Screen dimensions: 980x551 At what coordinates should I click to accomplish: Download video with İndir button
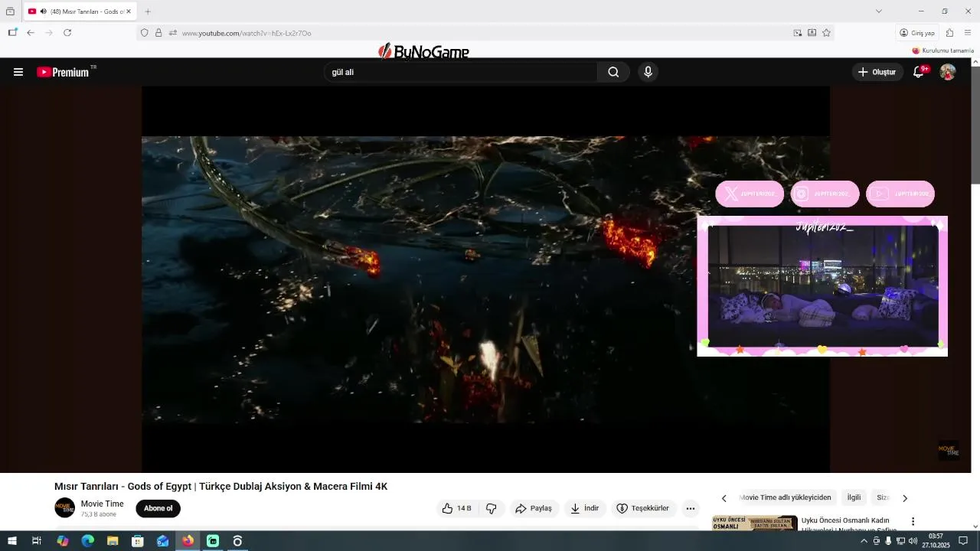585,508
